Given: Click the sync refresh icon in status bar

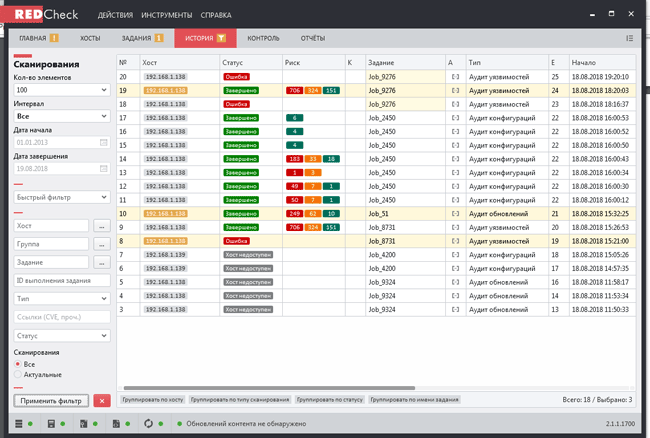Looking at the screenshot, I should pyautogui.click(x=148, y=424).
